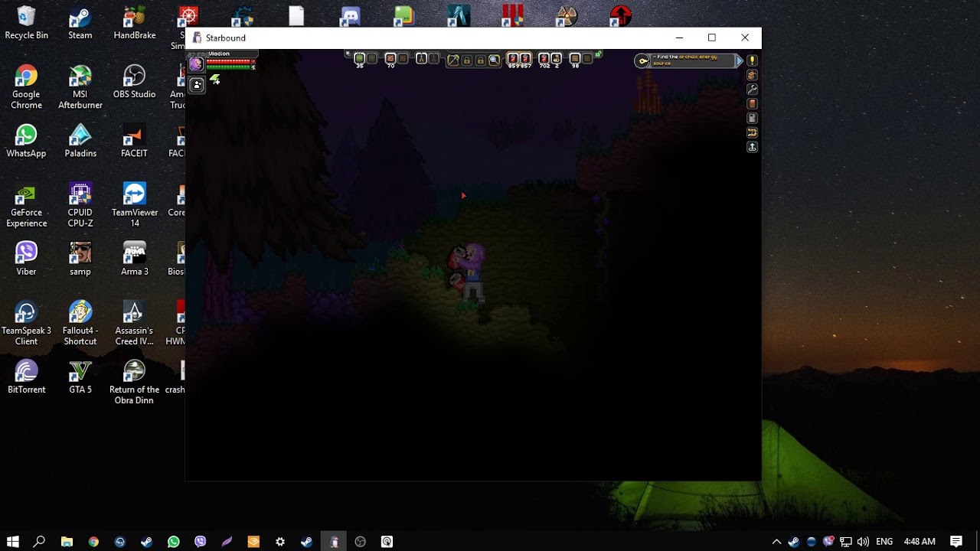Open Fallout4 - Shortcut on desktop
This screenshot has height=551, width=980.
80,323
